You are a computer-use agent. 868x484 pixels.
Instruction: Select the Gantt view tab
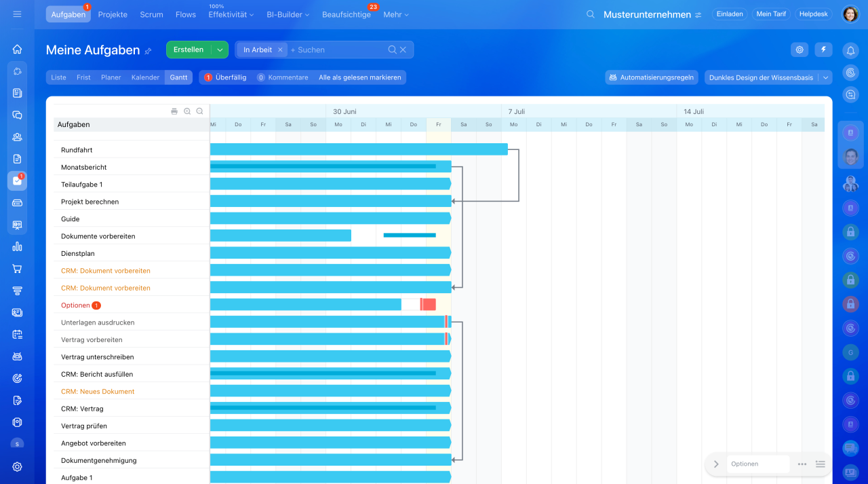[178, 77]
